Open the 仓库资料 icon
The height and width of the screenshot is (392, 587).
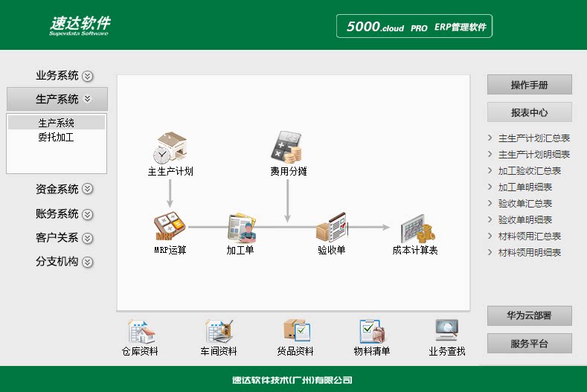click(x=141, y=332)
